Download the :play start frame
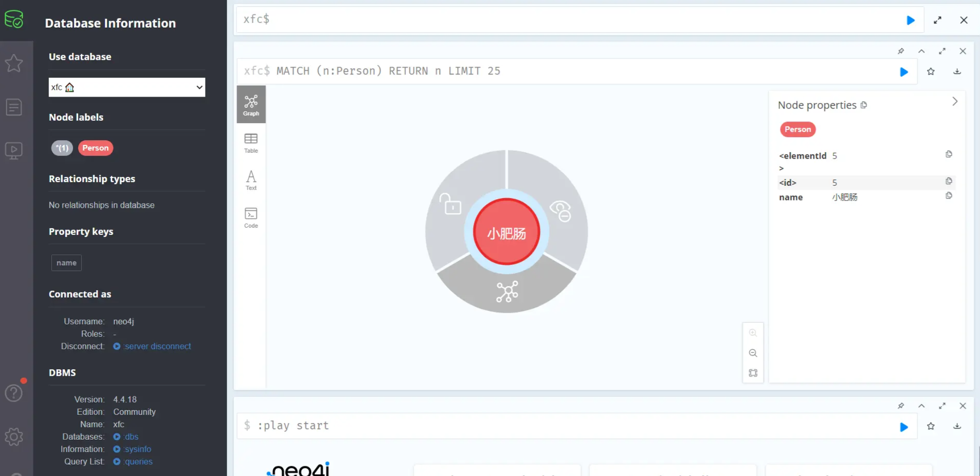The width and height of the screenshot is (980, 476). 957,426
